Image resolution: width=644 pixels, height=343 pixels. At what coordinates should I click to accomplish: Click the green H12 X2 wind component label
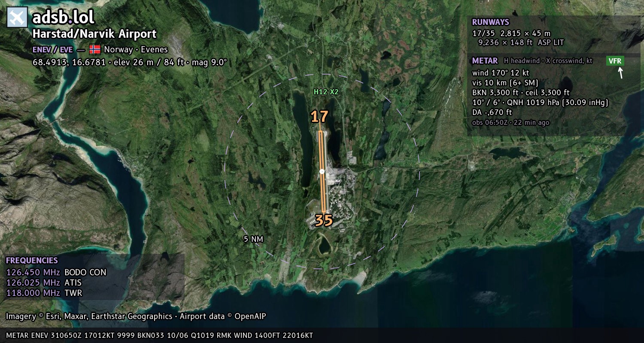(x=326, y=92)
